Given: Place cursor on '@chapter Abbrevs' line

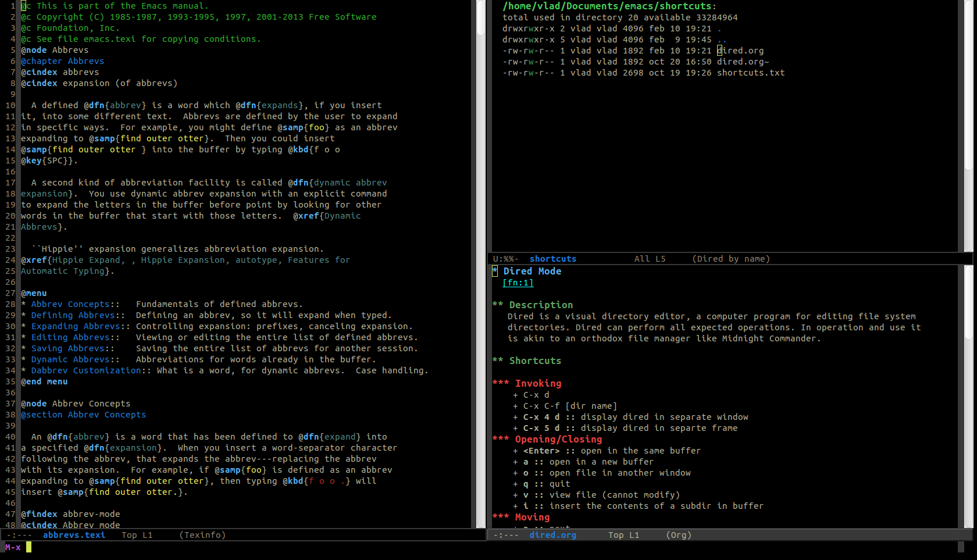Looking at the screenshot, I should [x=62, y=61].
